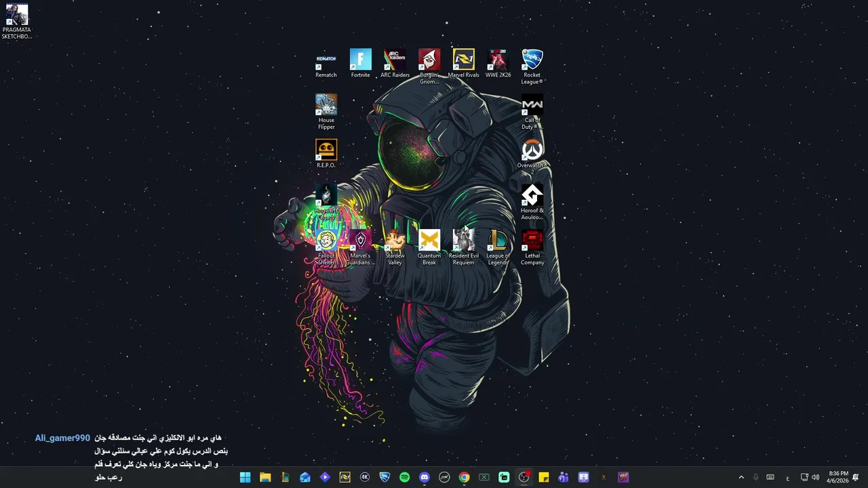868x488 pixels.
Task: Open File Explorer from the taskbar
Action: pos(265,477)
